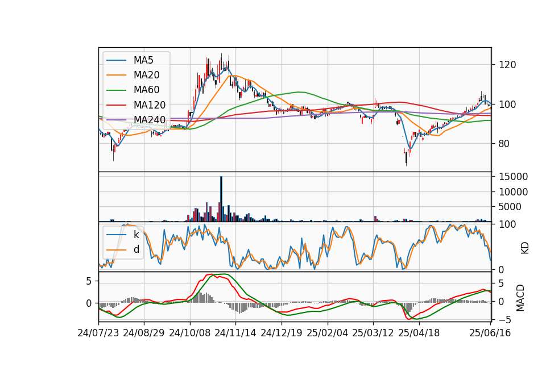Image resolution: width=546 pixels, height=392 pixels.
Task: Click the 15000 volume axis tick label
Action: point(513,177)
